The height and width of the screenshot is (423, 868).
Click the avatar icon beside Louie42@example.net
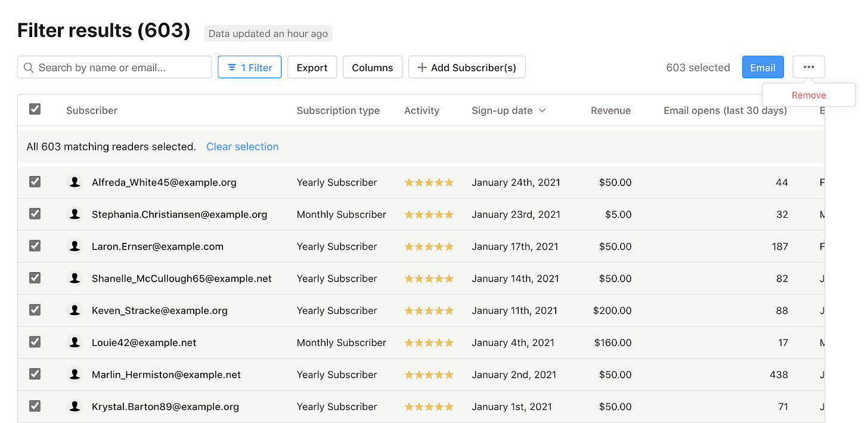pyautogui.click(x=75, y=342)
